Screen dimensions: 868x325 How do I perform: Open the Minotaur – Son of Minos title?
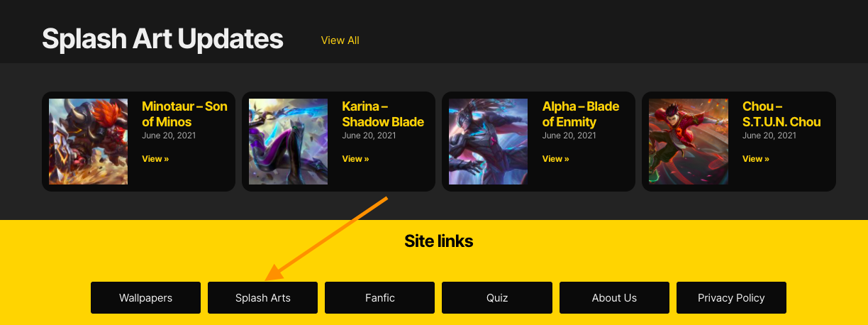pyautogui.click(x=184, y=114)
